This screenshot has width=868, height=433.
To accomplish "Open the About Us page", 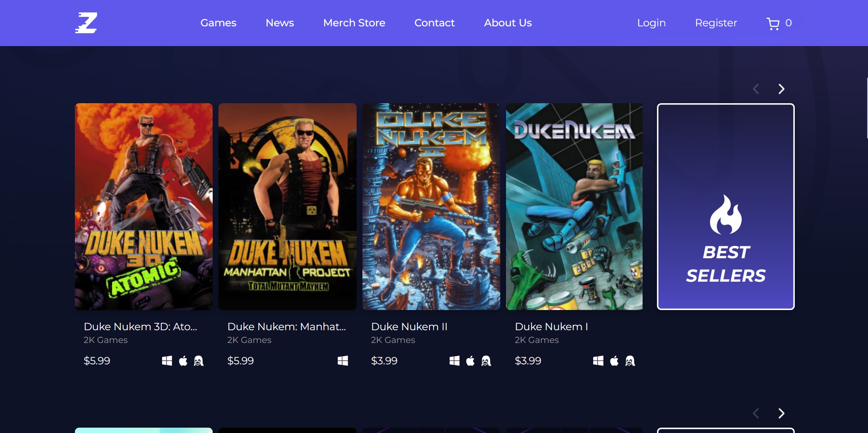I will pos(508,23).
